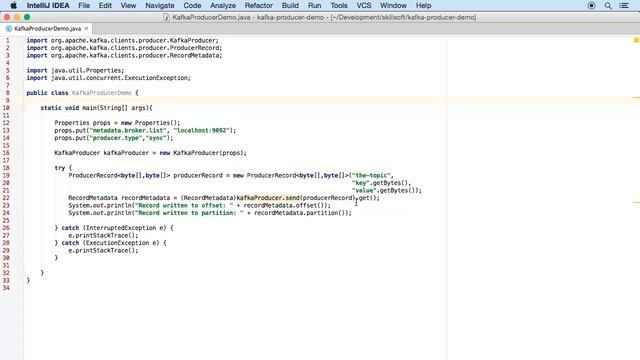Click on the "localhost:9092" string
640x360 pixels.
tap(202, 131)
